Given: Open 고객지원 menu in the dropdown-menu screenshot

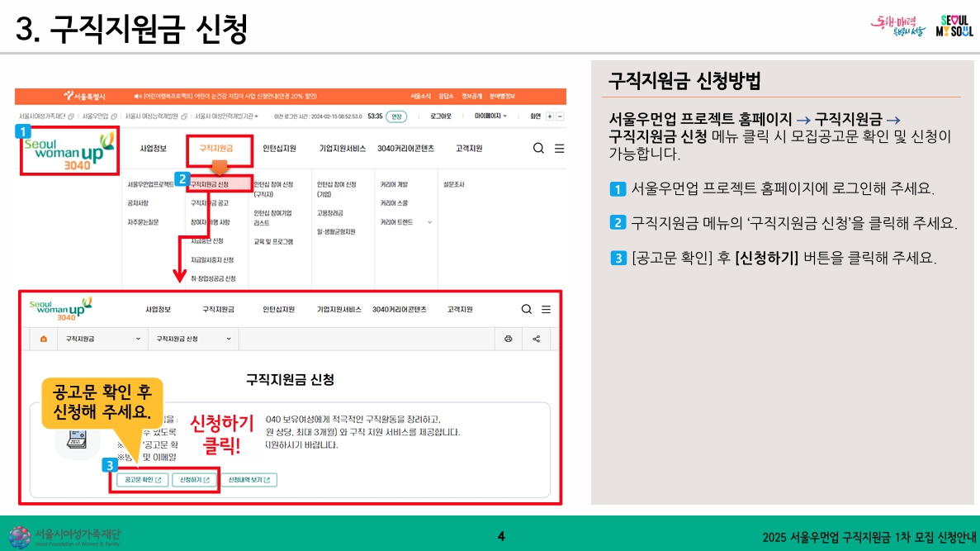Looking at the screenshot, I should [x=469, y=148].
